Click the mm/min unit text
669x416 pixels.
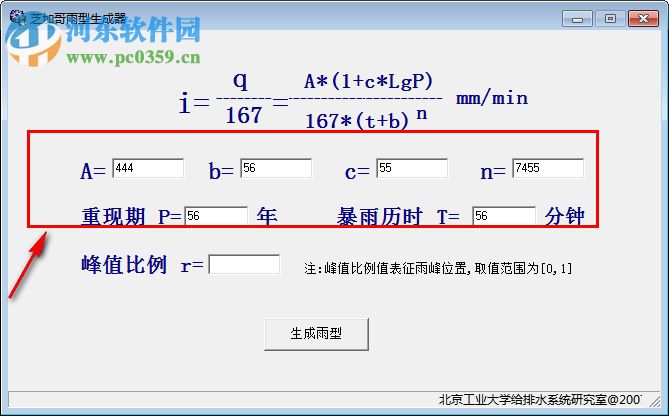[492, 99]
